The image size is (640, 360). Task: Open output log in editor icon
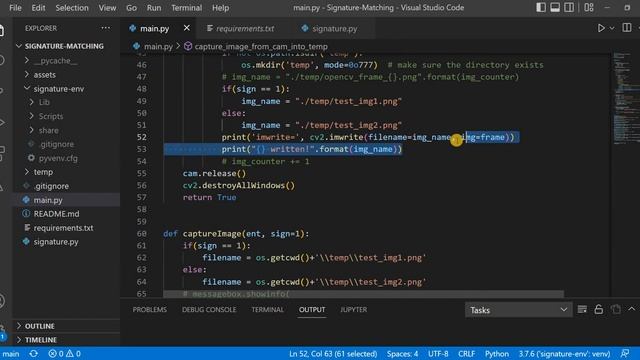click(x=616, y=309)
